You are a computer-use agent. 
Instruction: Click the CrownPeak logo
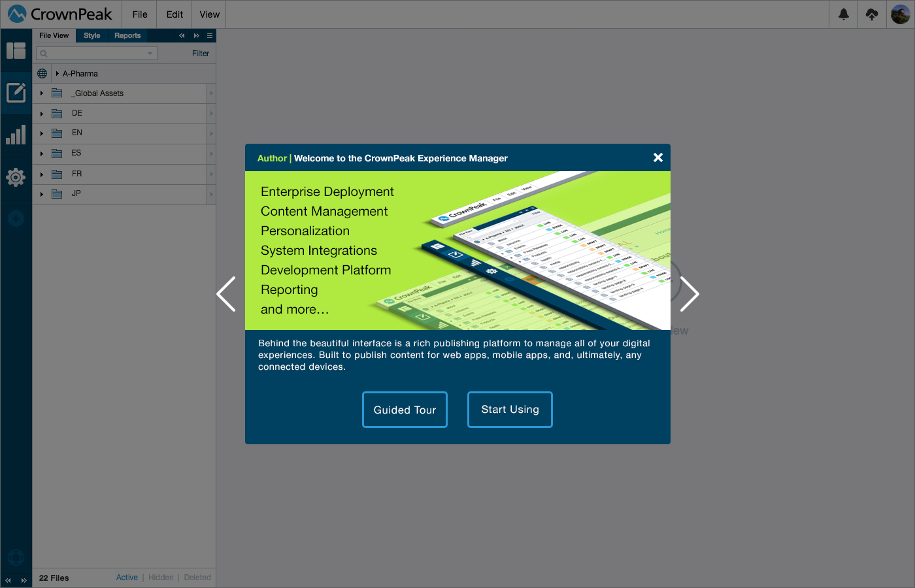coord(60,14)
